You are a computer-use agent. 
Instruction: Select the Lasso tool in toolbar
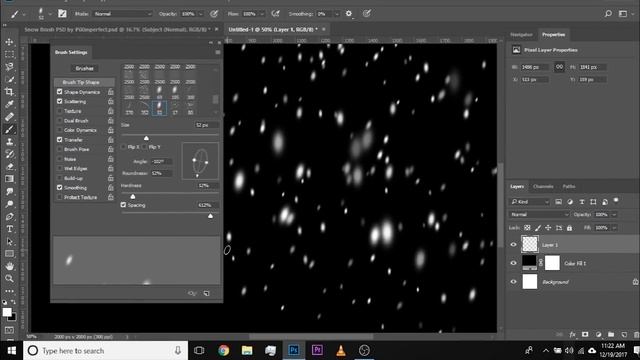[x=9, y=67]
